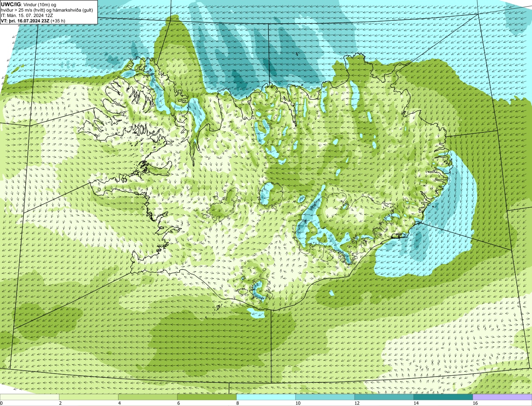Click the 0–2 m/s palest legend swatch

[30, 397]
